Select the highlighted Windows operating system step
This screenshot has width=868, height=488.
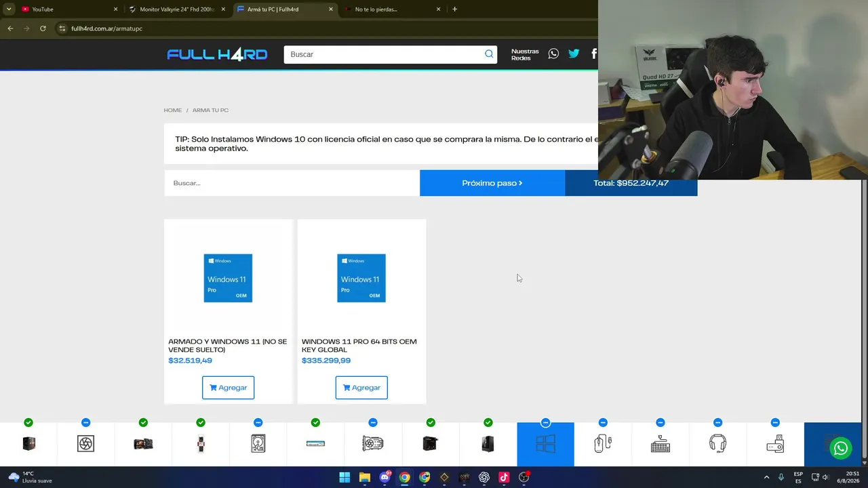point(545,444)
